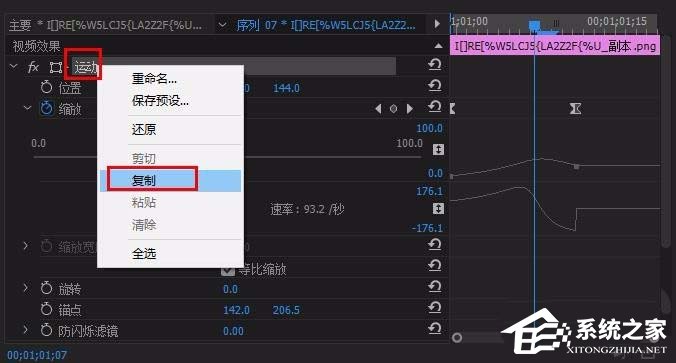Click the graph keyframe handle square
676x363 pixels.
[577, 166]
